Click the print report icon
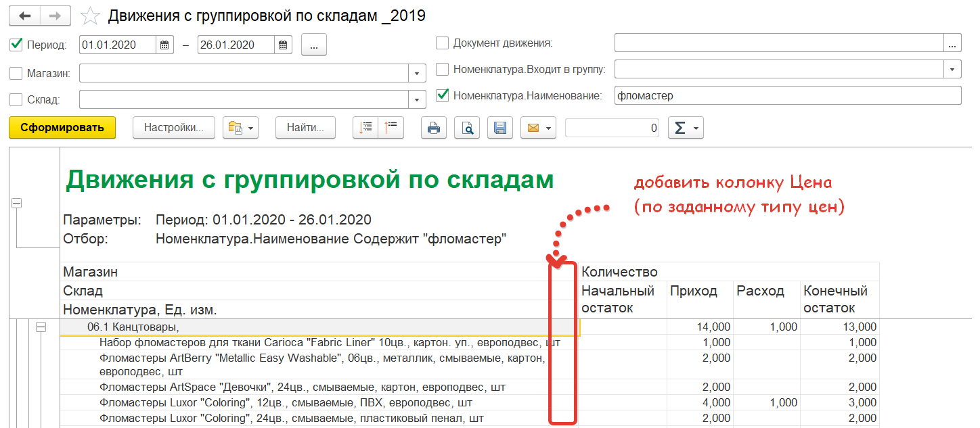The image size is (980, 428). (x=434, y=128)
